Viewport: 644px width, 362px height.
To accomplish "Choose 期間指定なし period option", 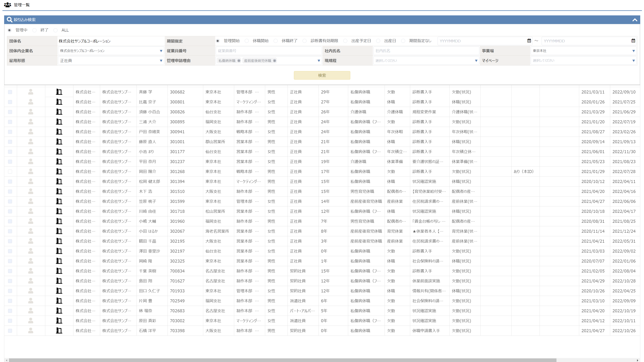I will point(403,41).
